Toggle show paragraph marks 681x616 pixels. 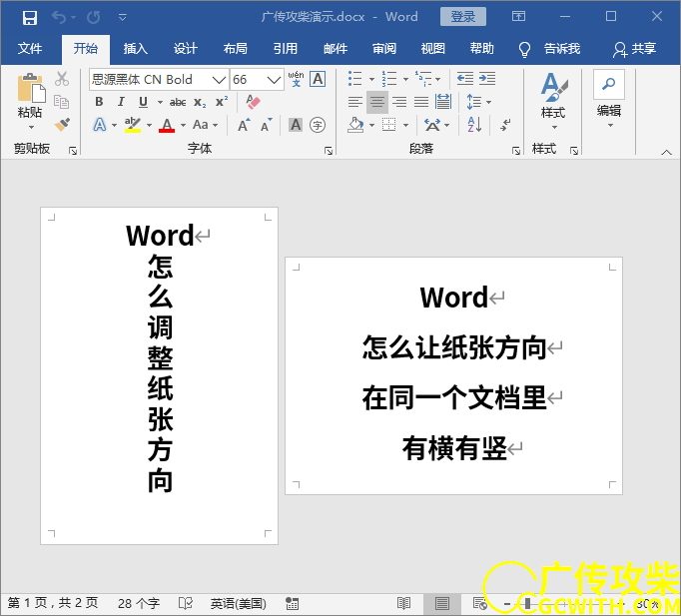click(x=505, y=125)
